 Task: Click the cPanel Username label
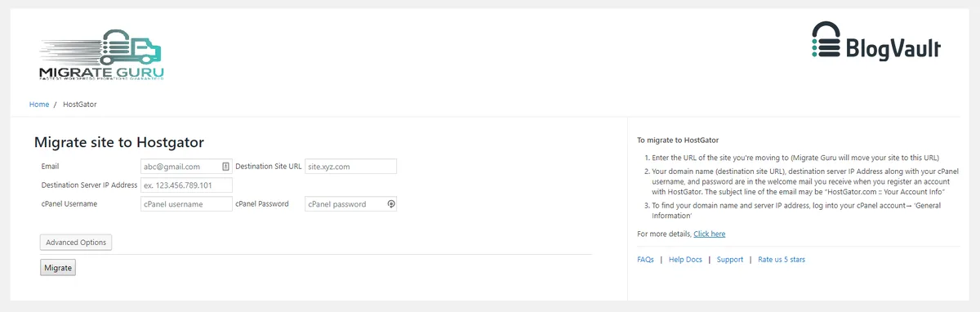[69, 204]
